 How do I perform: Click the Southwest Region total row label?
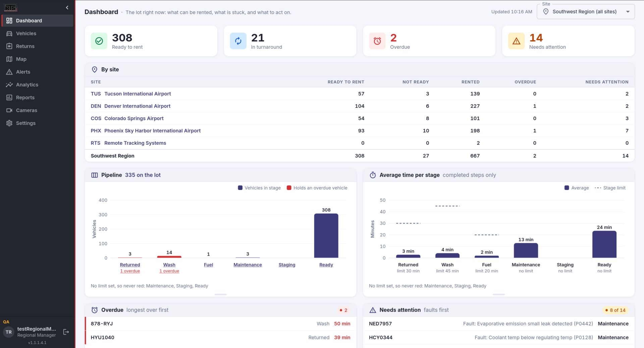tap(113, 156)
